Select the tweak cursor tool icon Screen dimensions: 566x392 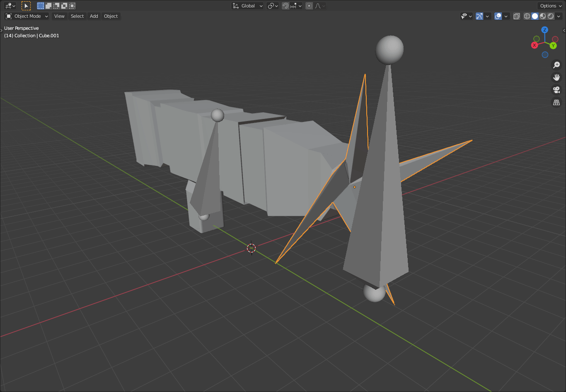26,6
